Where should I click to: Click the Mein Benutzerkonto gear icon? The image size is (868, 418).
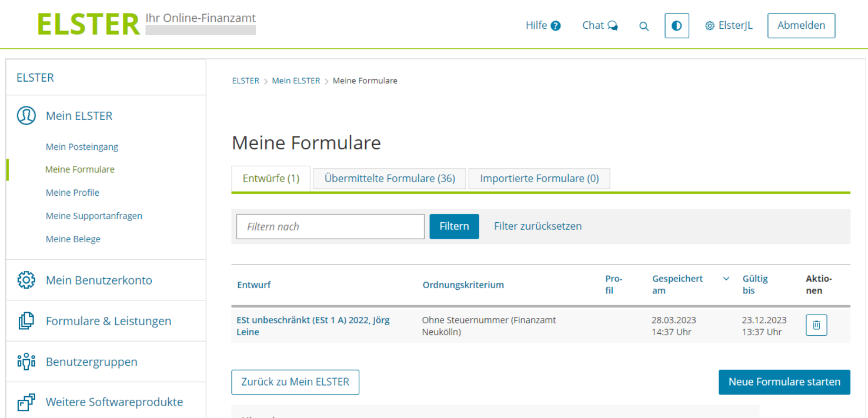26,280
